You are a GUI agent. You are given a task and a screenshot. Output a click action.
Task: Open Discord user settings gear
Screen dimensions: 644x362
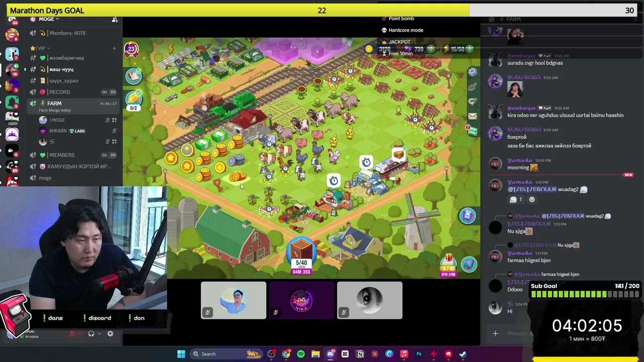pos(110,334)
